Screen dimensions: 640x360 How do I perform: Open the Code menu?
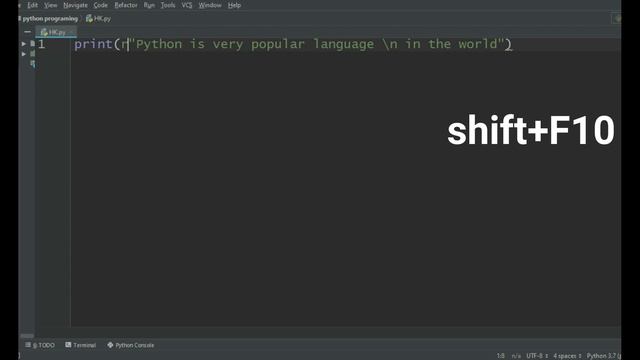coord(100,5)
